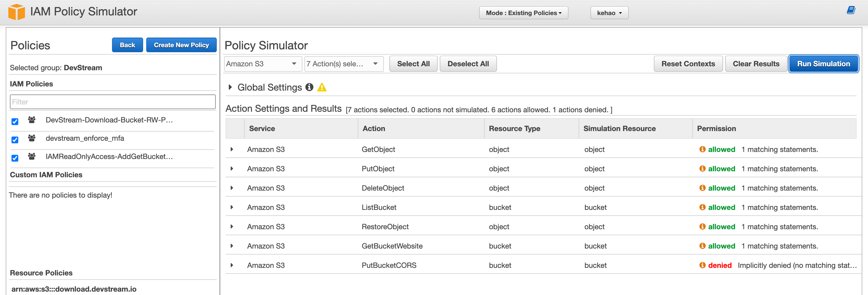Click the Run Simulation button

click(824, 64)
